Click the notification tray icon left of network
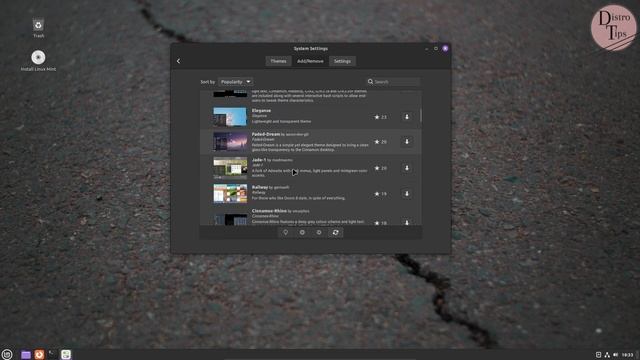Screen dimensions: 640x360 click(x=598, y=355)
